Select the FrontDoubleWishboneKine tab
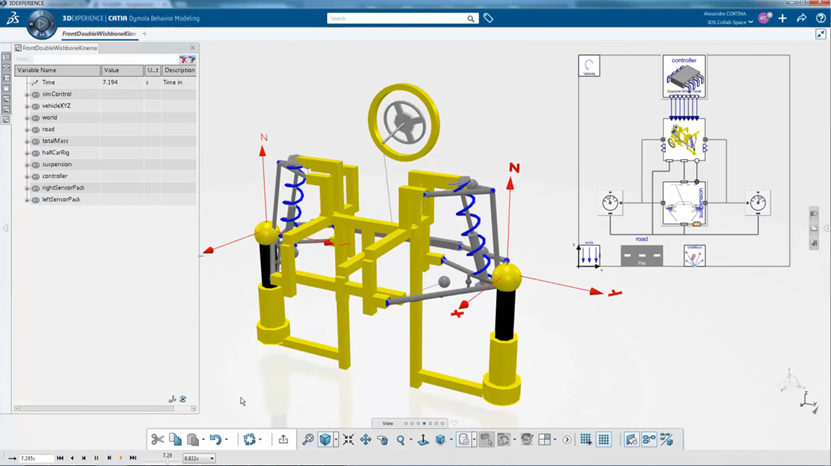831x466 pixels. pos(99,33)
